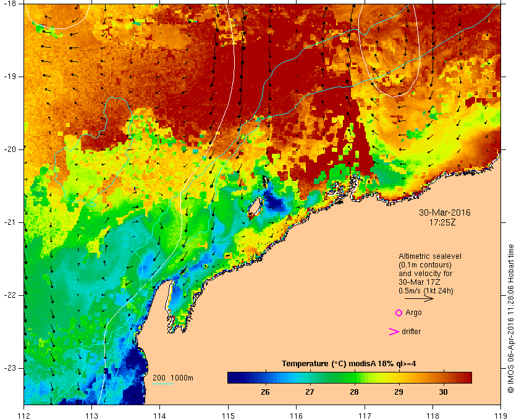Click the color bar label 29
This screenshot has width=519, height=420.
pos(399,392)
